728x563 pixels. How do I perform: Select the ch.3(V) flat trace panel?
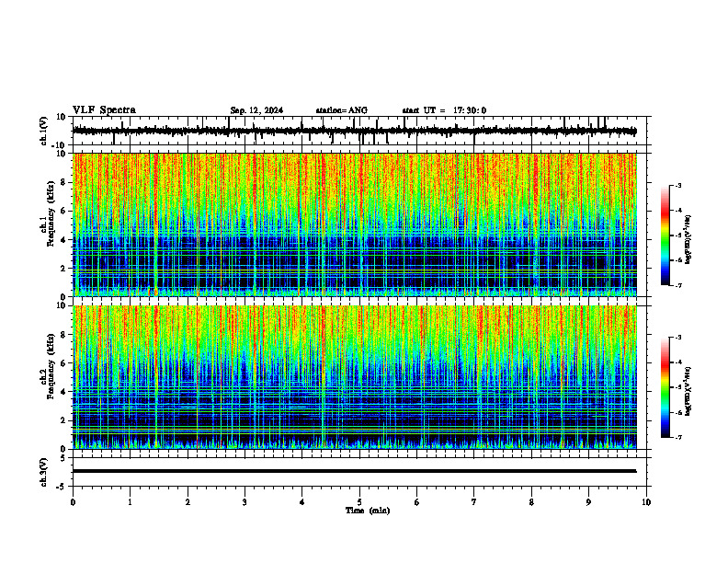click(x=361, y=472)
